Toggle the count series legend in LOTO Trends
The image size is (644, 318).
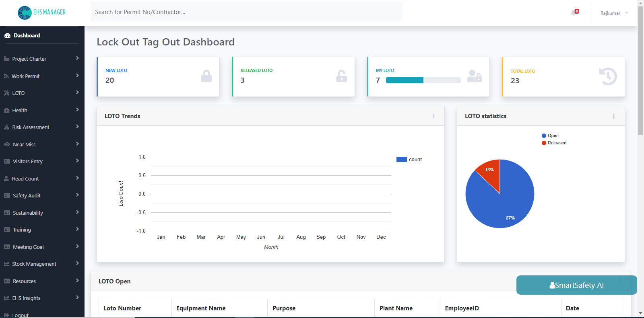point(409,160)
